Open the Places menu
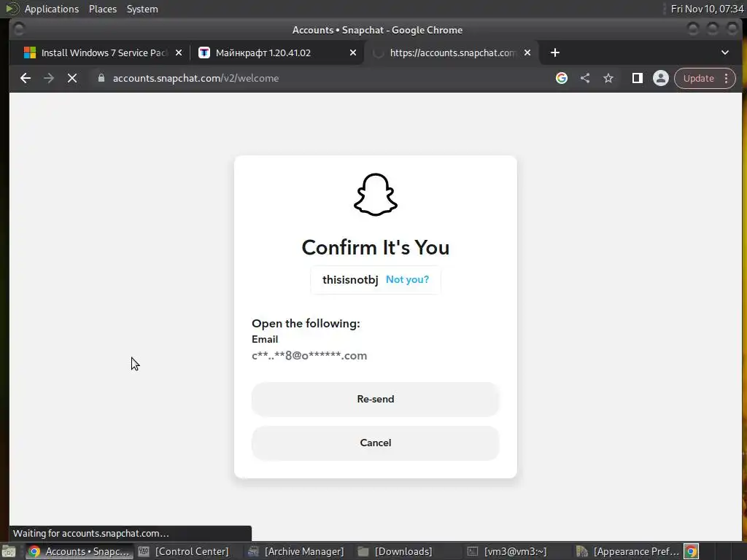This screenshot has height=560, width=747. tap(102, 9)
